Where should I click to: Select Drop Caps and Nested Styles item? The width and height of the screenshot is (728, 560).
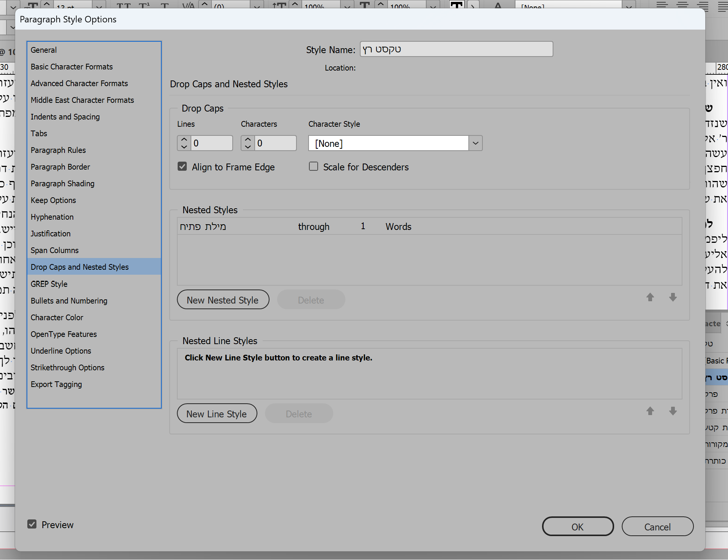(94, 267)
